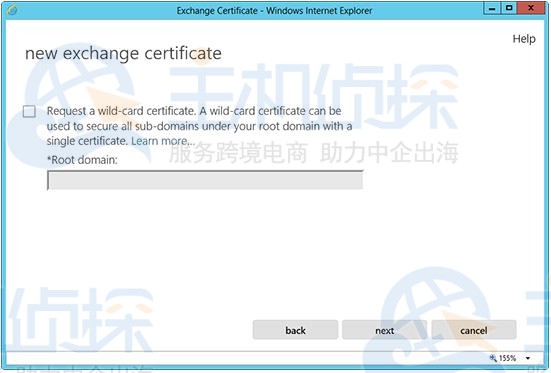Screen dimensions: 551x373
Task: Enable the wild-card certificate request checkbox
Action: tap(29, 111)
